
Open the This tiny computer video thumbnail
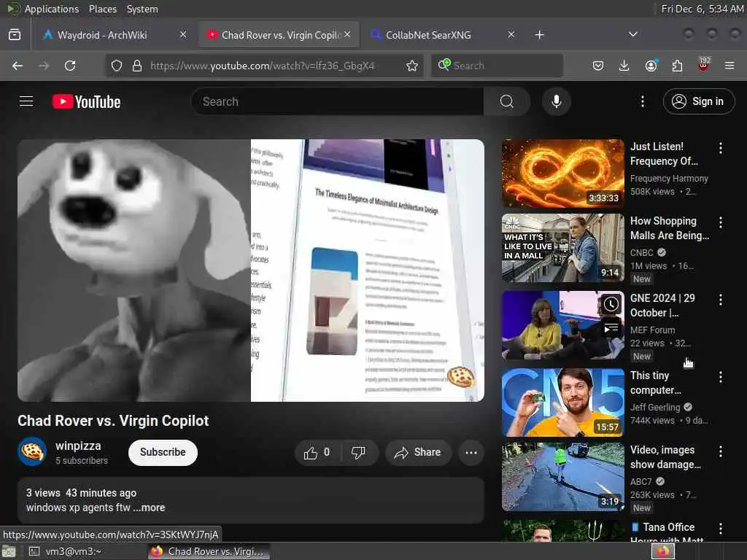coord(562,402)
